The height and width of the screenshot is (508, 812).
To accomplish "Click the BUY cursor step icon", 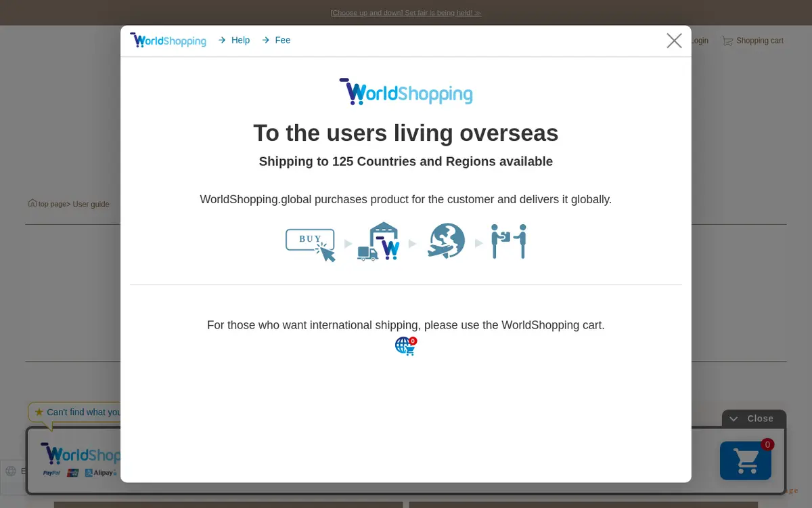I will [311, 245].
